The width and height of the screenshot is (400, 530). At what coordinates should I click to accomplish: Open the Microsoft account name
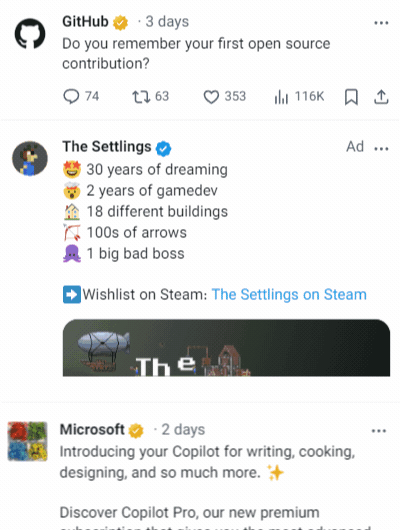[x=92, y=430]
